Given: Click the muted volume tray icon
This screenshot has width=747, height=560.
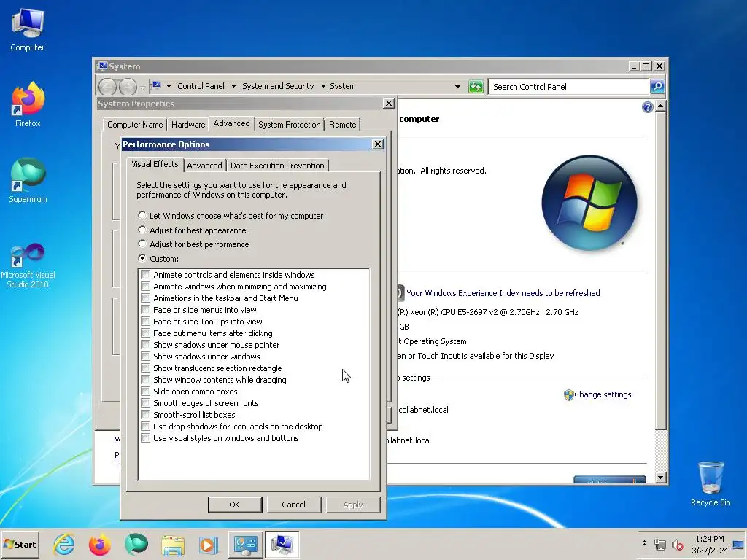Looking at the screenshot, I should 677,544.
